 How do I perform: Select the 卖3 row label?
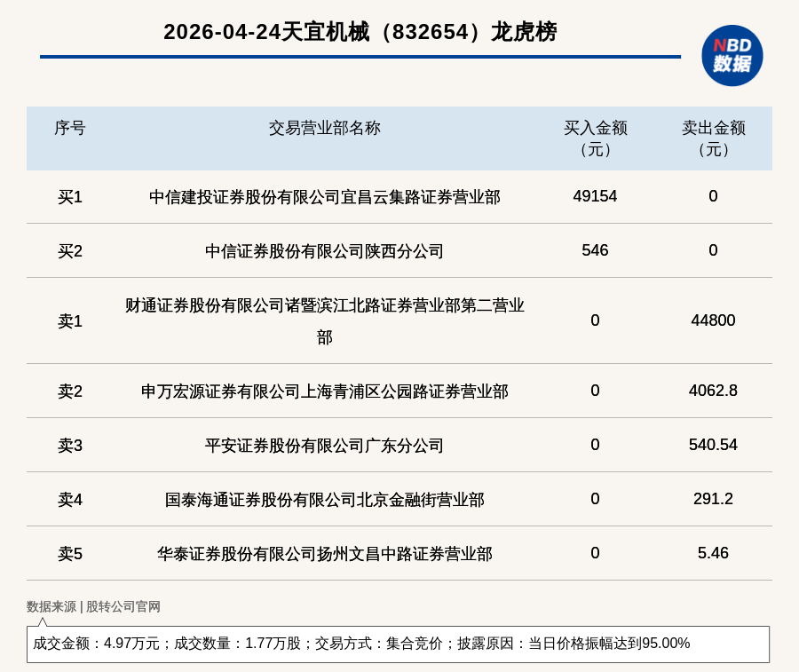70,446
